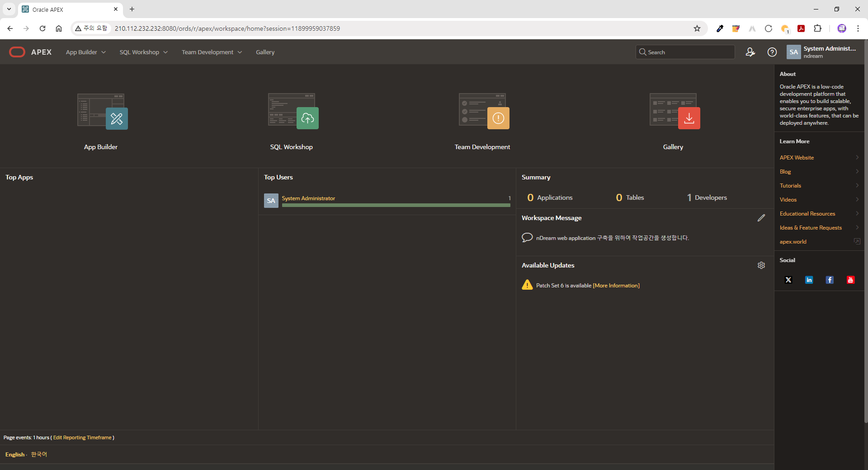Open Ideas & Feature Requests link

tap(811, 228)
